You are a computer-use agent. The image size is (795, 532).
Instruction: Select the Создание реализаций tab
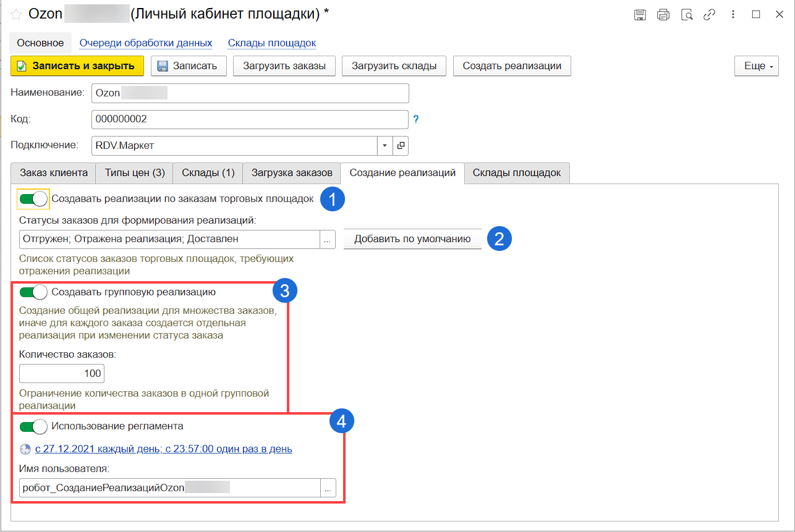[402, 173]
